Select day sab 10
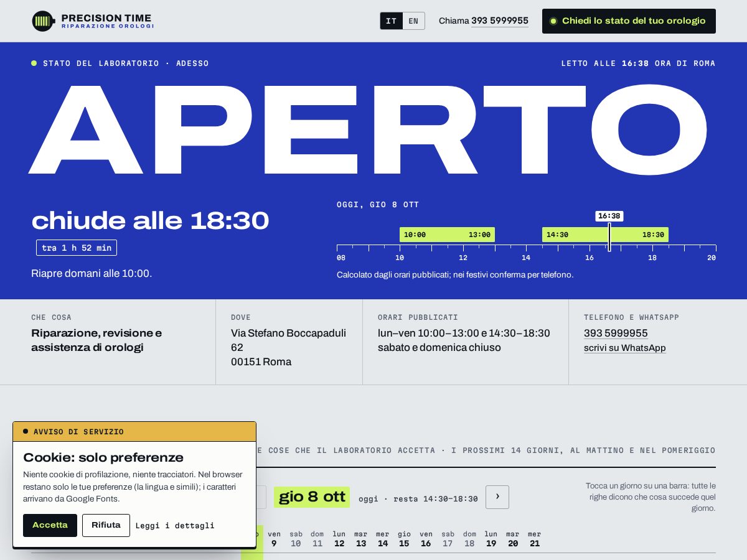Viewport: 747px width, 560px height. click(296, 539)
